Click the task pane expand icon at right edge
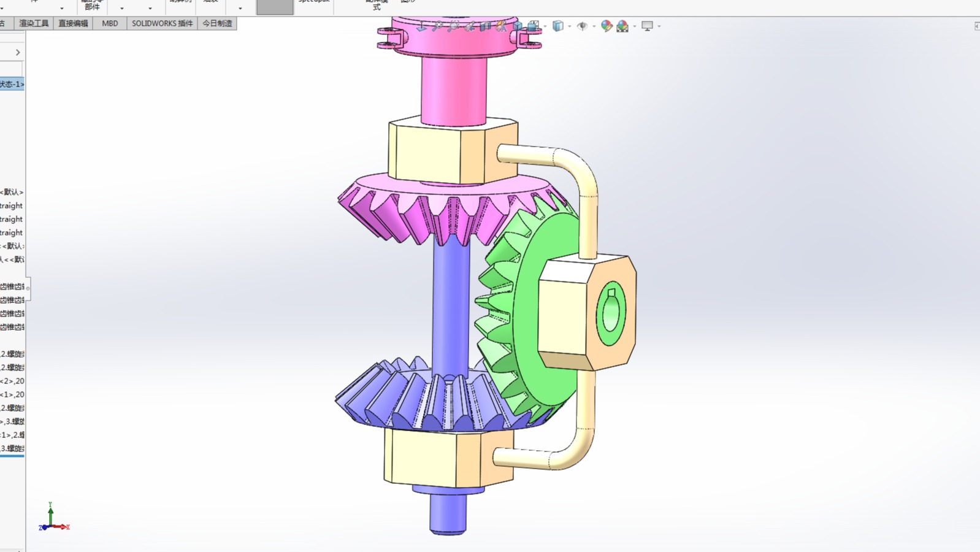This screenshot has width=980, height=552. tap(976, 26)
